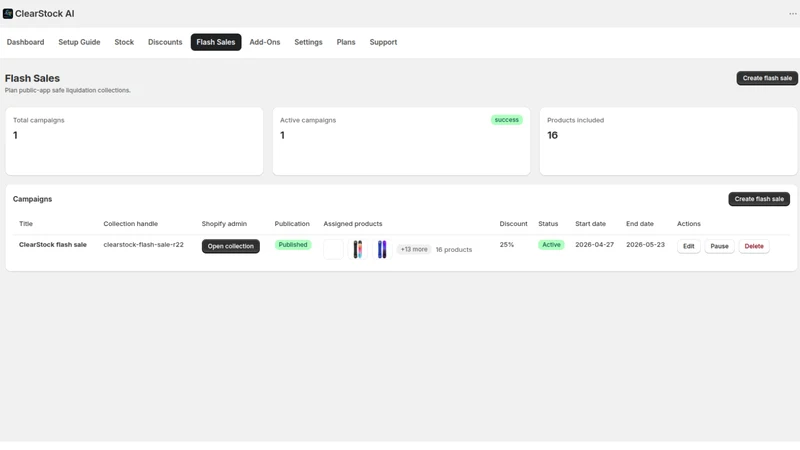Click the start date 2026-04-27
Screen dimensions: 800x450
[x=594, y=245]
